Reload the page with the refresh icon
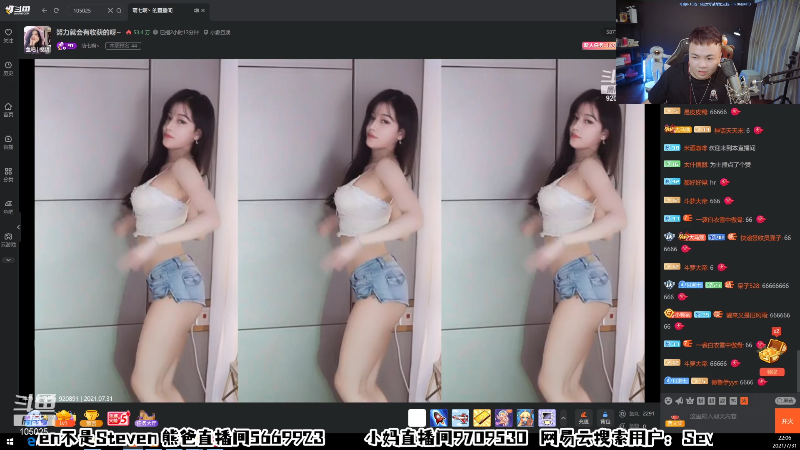 click(x=56, y=10)
